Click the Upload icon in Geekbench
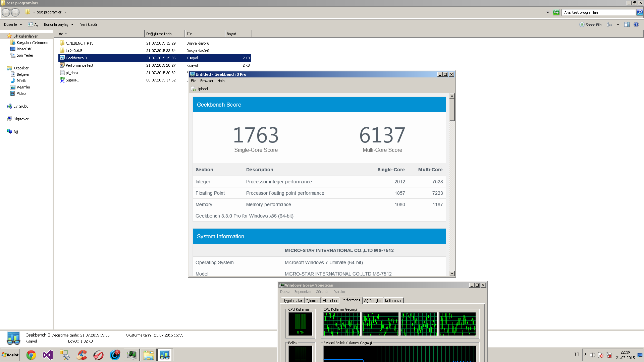Image resolution: width=644 pixels, height=362 pixels. point(194,89)
